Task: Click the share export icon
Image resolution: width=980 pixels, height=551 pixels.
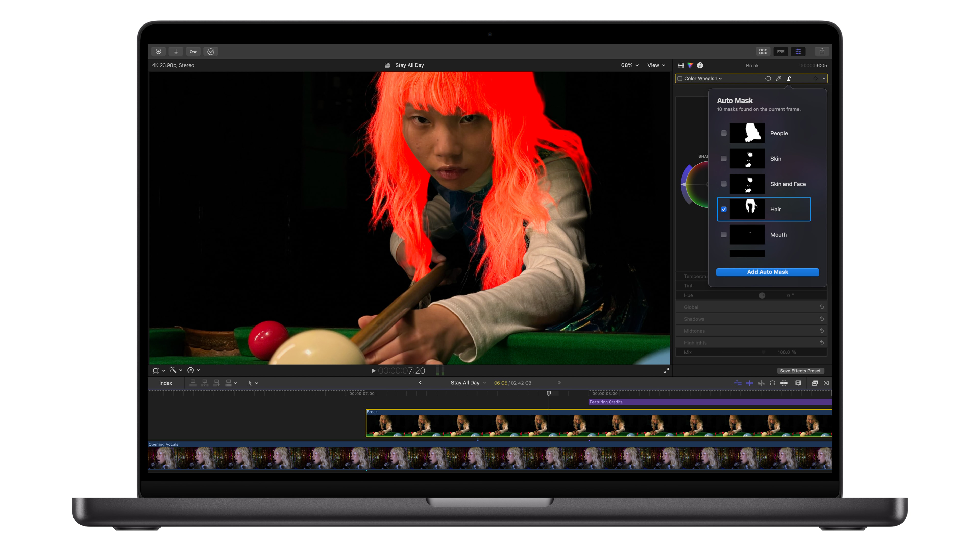Action: pos(822,51)
